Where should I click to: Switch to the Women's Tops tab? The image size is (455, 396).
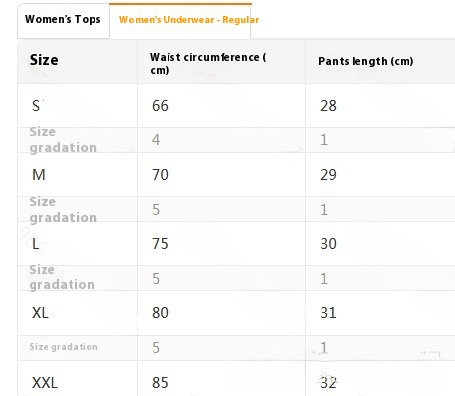point(63,21)
